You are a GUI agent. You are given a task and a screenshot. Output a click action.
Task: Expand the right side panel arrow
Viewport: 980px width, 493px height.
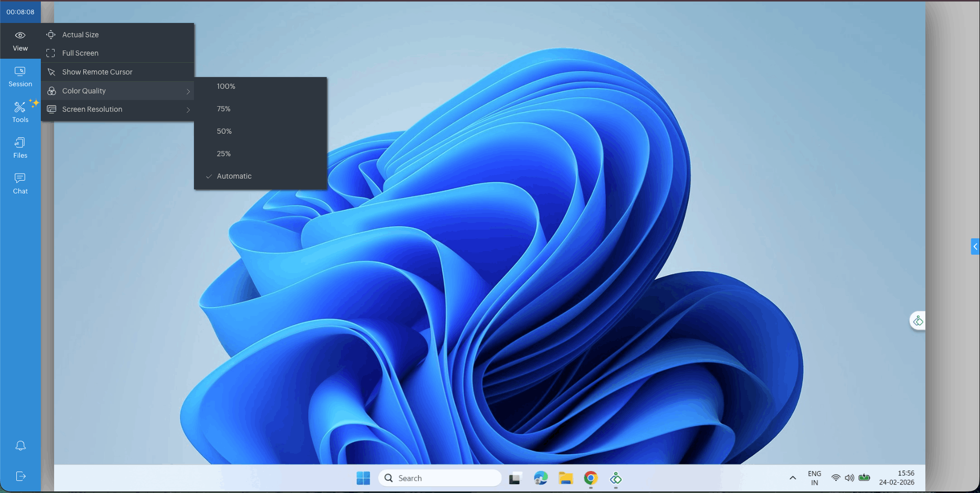coord(975,246)
